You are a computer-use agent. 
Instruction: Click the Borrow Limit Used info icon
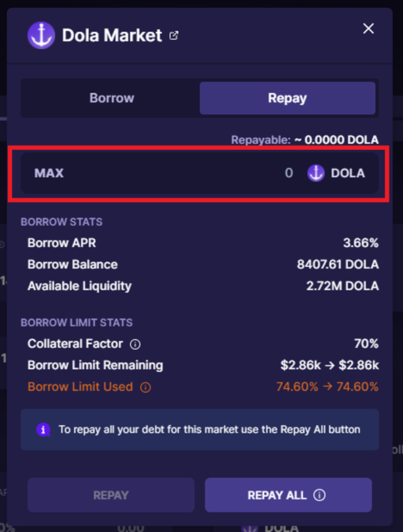coord(146,387)
